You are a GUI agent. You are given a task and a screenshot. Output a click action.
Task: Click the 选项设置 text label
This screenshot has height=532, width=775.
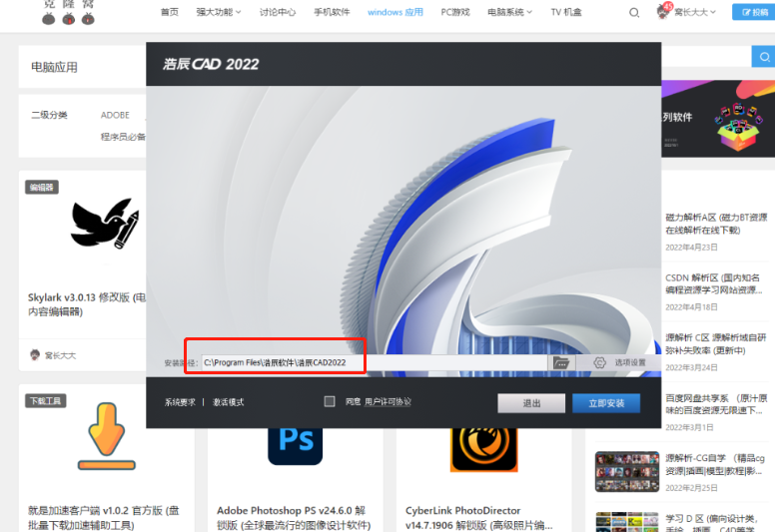630,362
